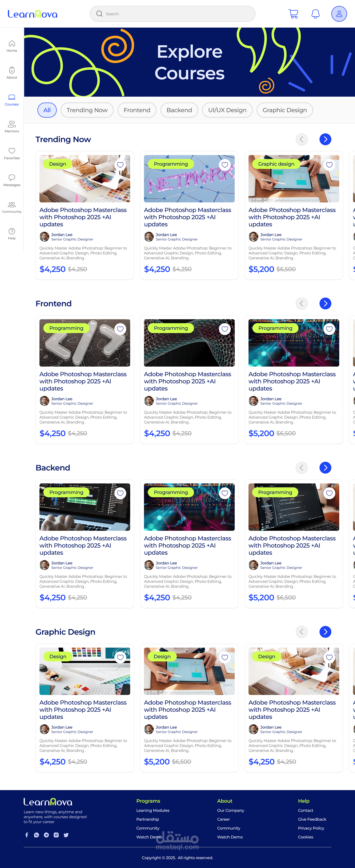This screenshot has width=355, height=868.
Task: Open the user profile avatar icon
Action: [339, 14]
